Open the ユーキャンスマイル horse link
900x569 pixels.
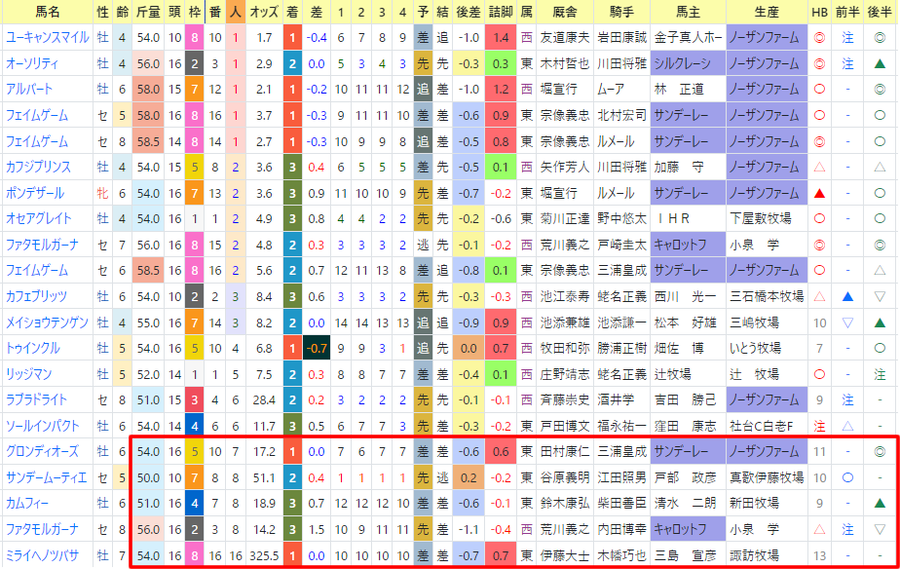(x=48, y=38)
